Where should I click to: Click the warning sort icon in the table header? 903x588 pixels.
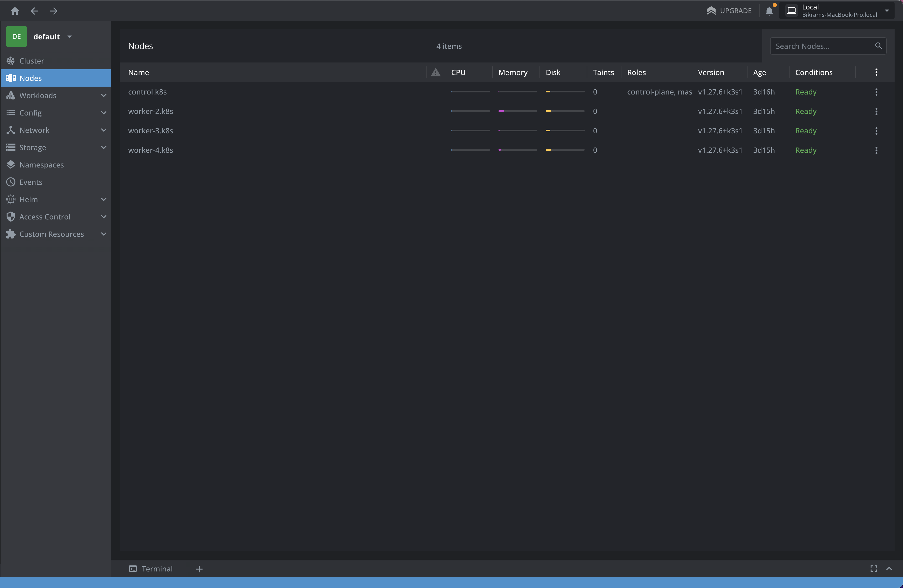coord(435,72)
